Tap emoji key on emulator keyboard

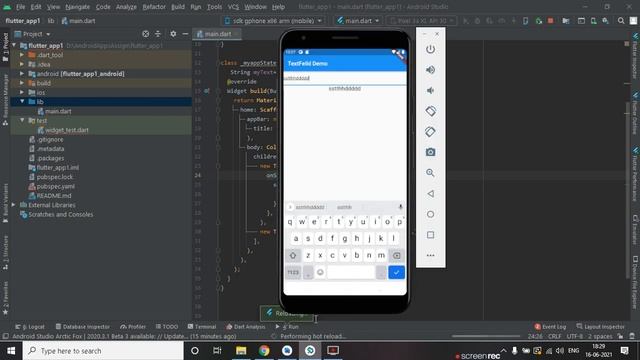(320, 272)
